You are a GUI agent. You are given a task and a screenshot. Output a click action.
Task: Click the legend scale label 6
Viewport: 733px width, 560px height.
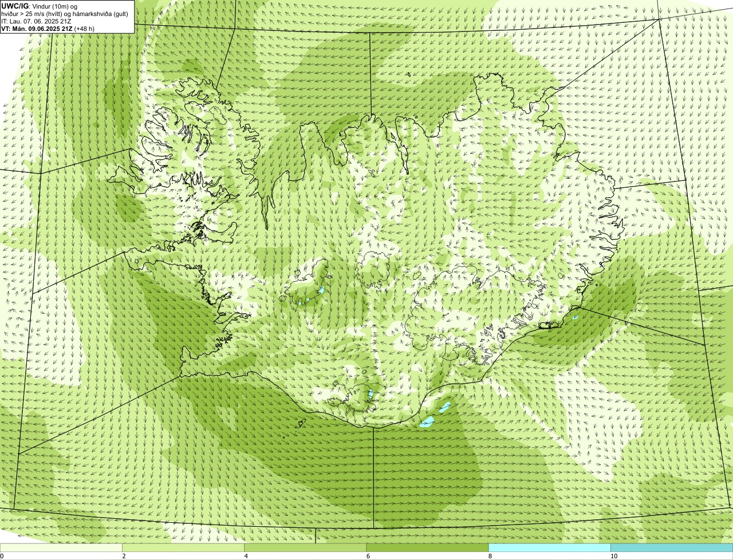click(x=368, y=556)
